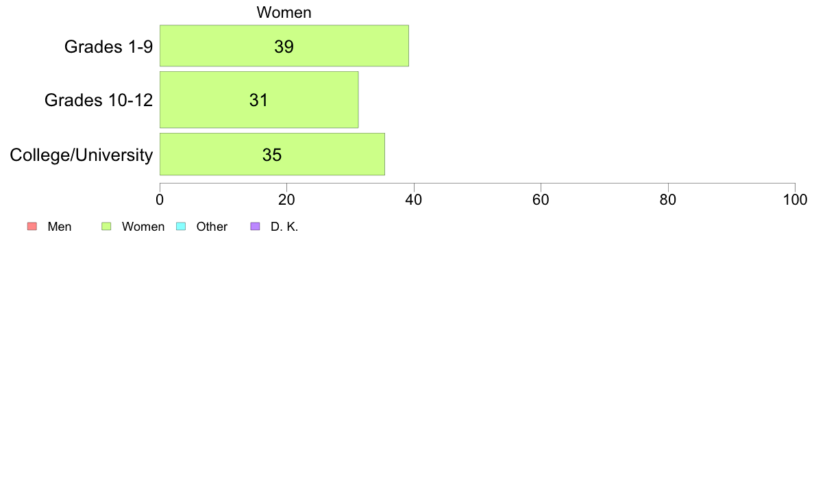
Task: Click the Other legend label text
Action: pos(212,227)
